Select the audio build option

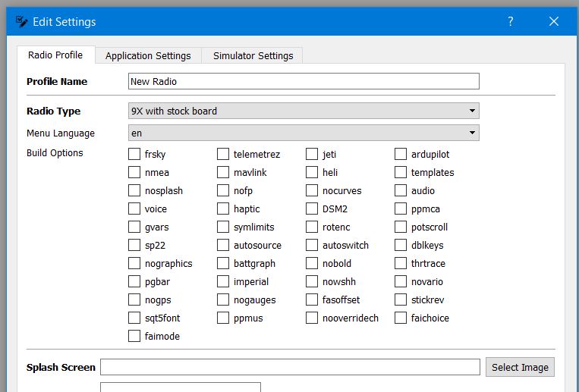401,190
